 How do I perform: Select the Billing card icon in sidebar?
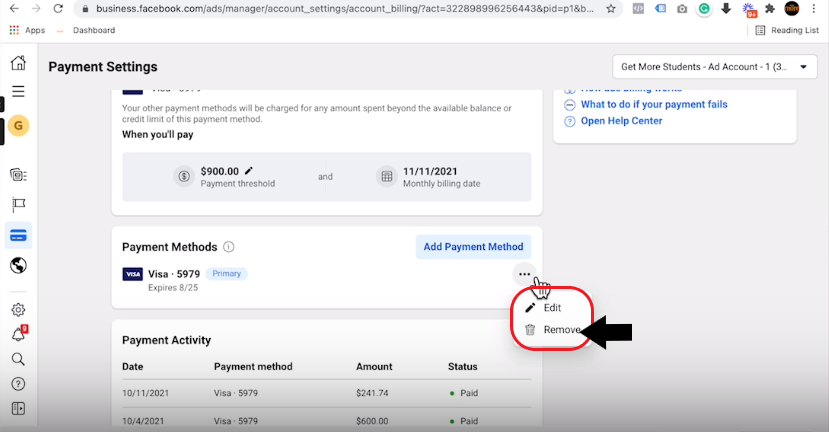18,235
